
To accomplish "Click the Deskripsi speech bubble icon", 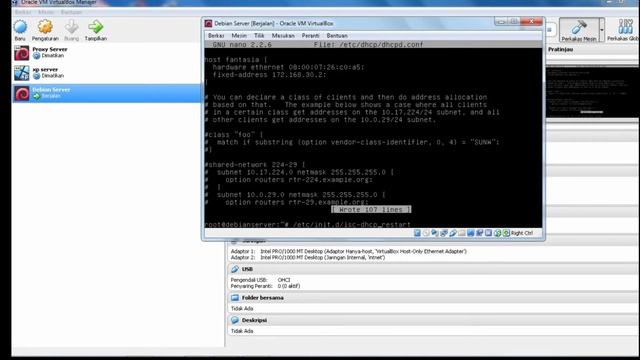I will point(235,320).
